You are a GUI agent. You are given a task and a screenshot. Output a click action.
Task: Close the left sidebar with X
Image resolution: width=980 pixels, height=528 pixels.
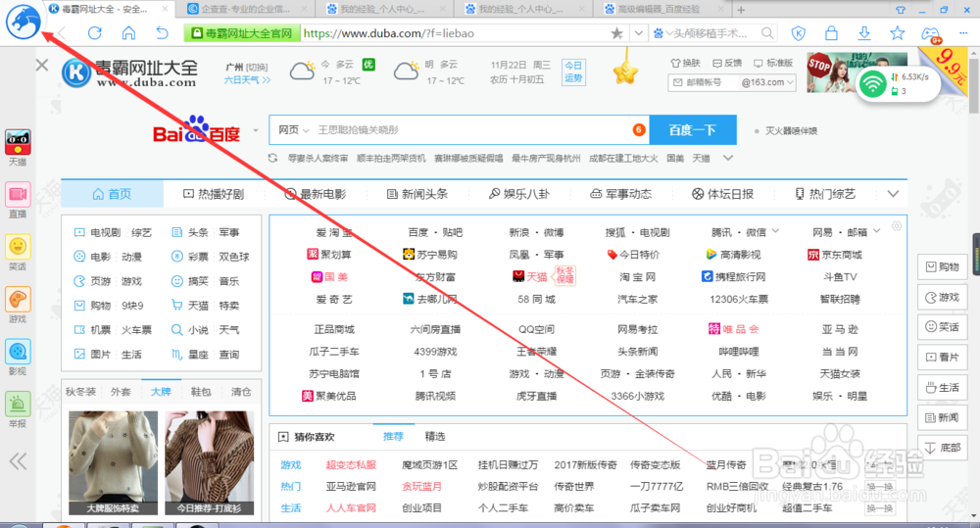42,65
